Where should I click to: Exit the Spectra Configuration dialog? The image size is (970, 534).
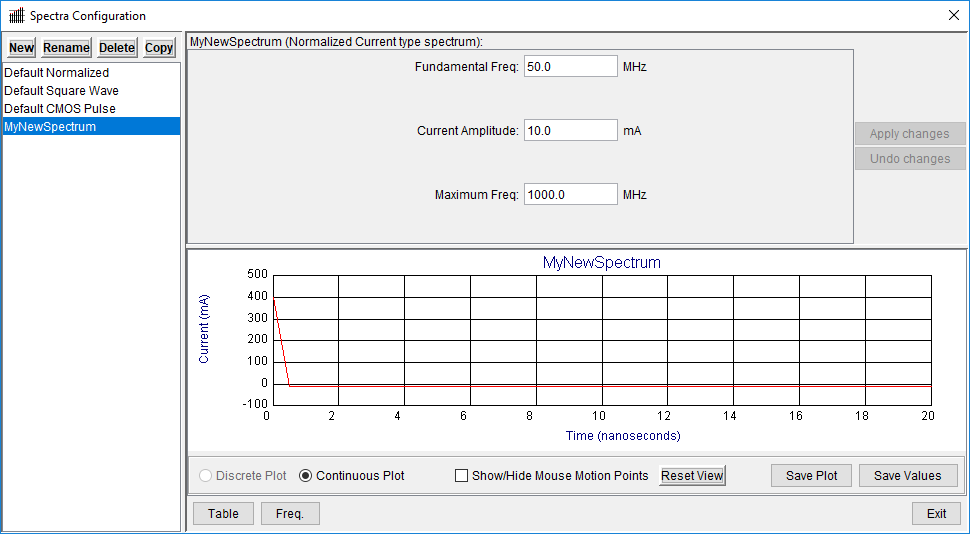936,514
